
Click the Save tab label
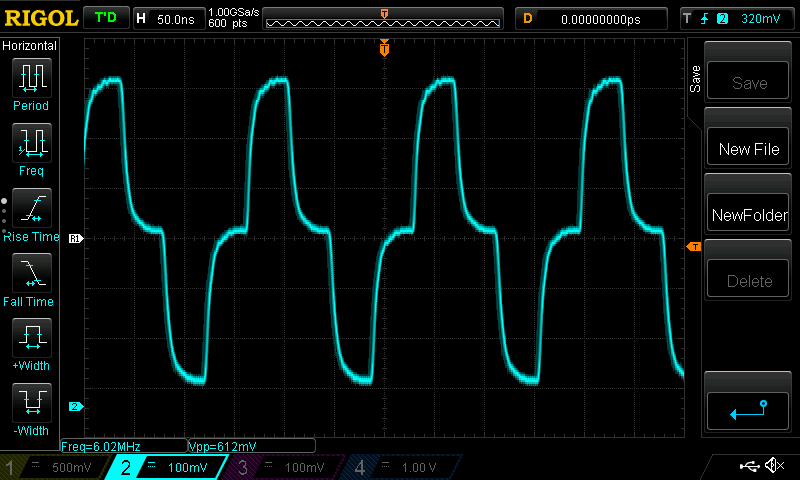coord(695,80)
